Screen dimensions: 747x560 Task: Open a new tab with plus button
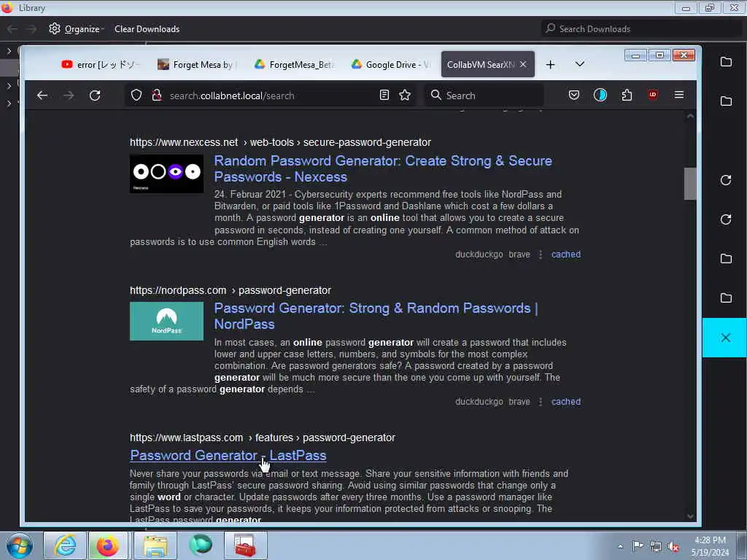click(x=550, y=65)
